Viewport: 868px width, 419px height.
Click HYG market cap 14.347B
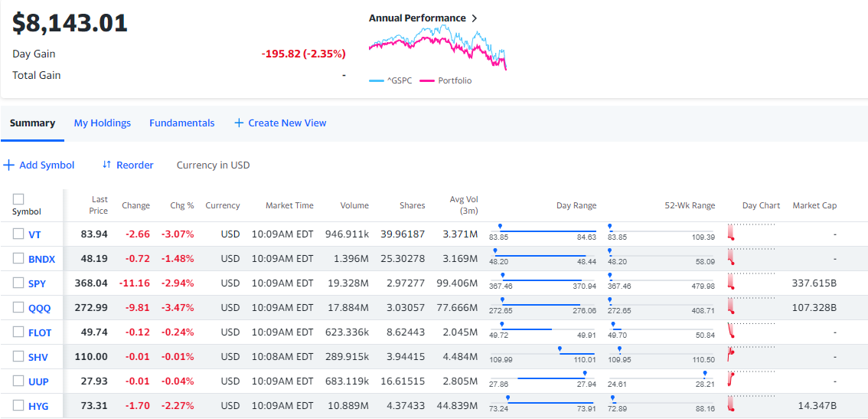point(817,406)
